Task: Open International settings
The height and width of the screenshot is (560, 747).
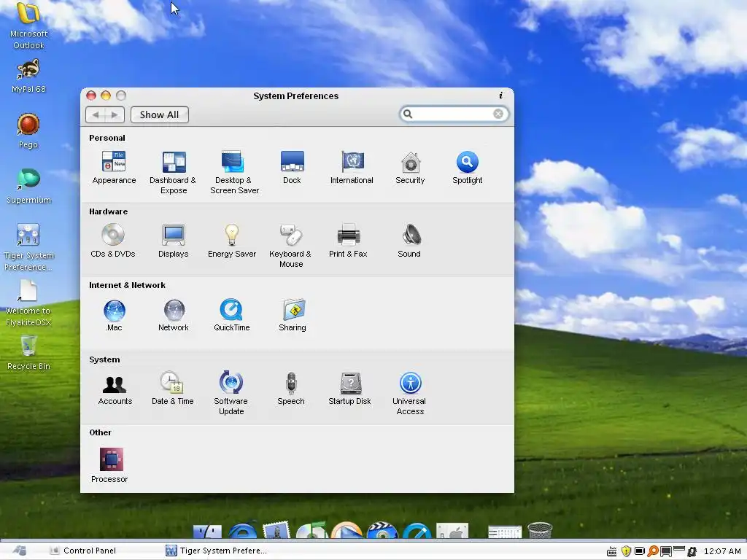Action: pyautogui.click(x=352, y=168)
